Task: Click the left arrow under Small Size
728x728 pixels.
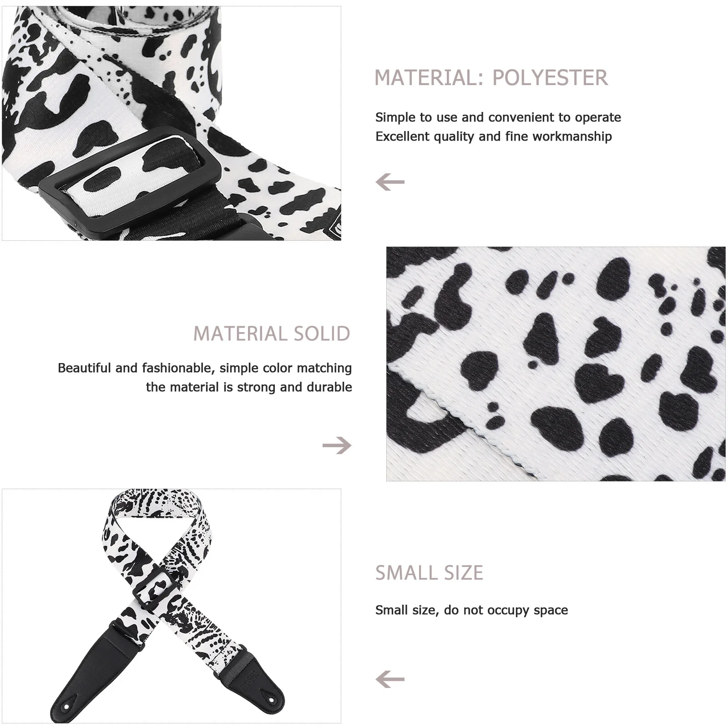Action: tap(390, 680)
